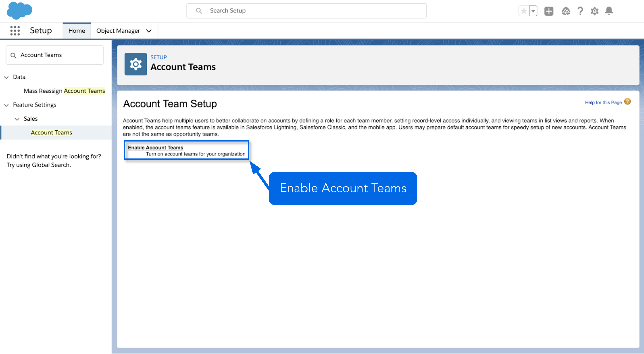Viewport: 644px width, 354px height.
Task: Open the App Launcher grid icon
Action: (15, 31)
